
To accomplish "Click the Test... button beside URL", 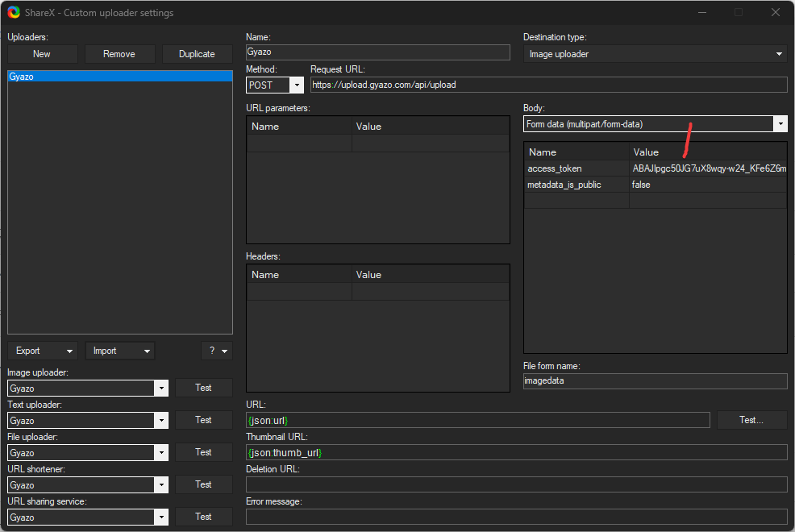I will pos(751,420).
